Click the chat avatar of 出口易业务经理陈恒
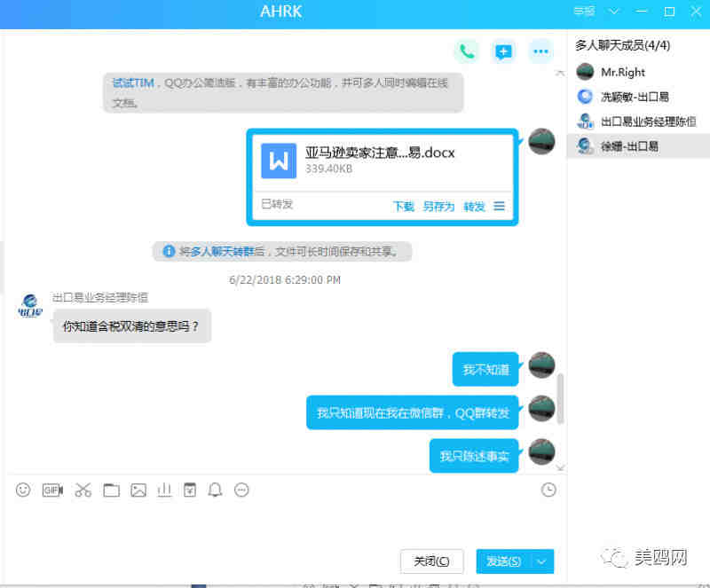This screenshot has width=710, height=588. point(30,305)
